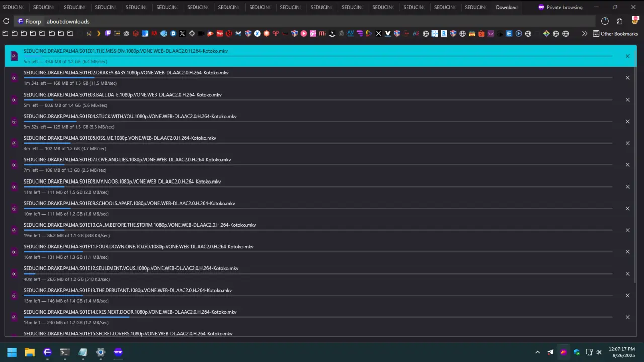Cancel the S01E03.BALL.DATE download
The height and width of the screenshot is (362, 644).
coord(627,100)
